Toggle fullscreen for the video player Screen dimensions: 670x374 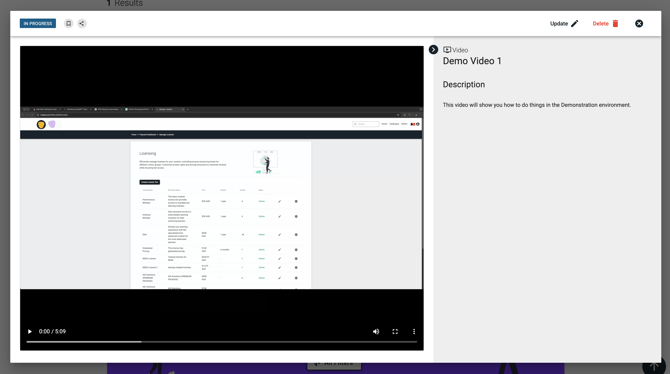pyautogui.click(x=395, y=331)
